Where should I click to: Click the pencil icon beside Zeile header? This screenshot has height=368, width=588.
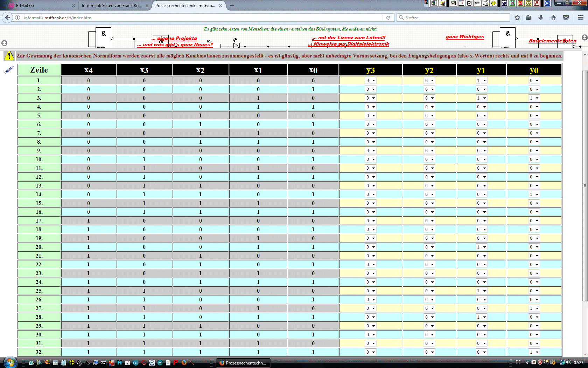point(9,70)
